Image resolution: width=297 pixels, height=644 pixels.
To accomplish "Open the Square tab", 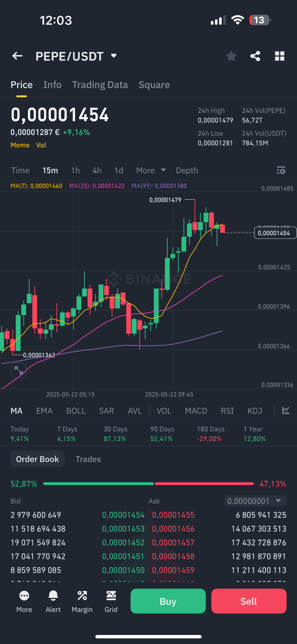I will (154, 85).
